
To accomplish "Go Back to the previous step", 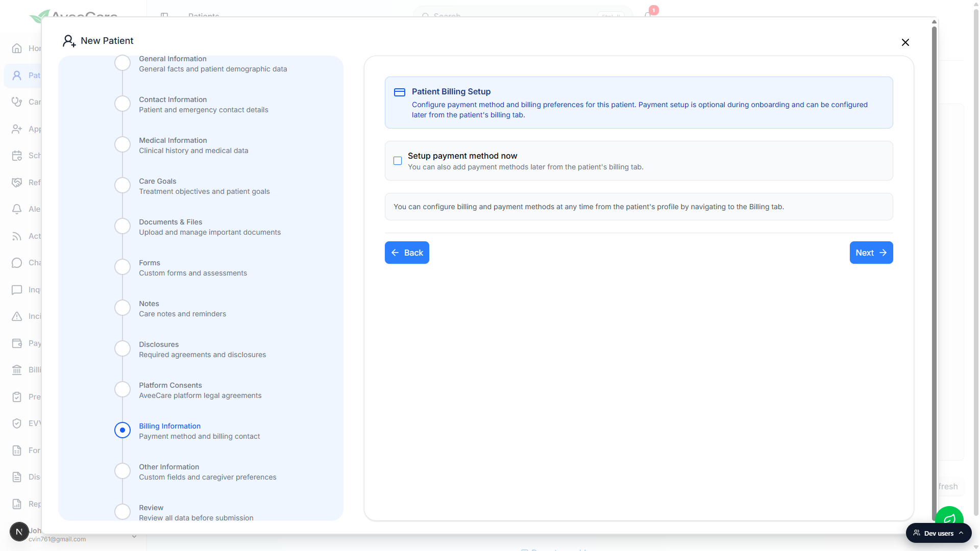I will click(x=407, y=253).
